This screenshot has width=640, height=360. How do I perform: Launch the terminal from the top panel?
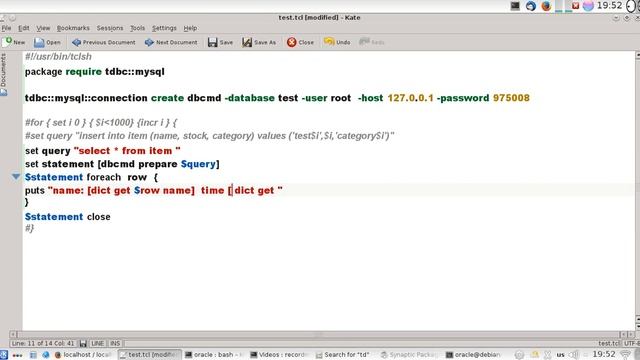coord(515,6)
